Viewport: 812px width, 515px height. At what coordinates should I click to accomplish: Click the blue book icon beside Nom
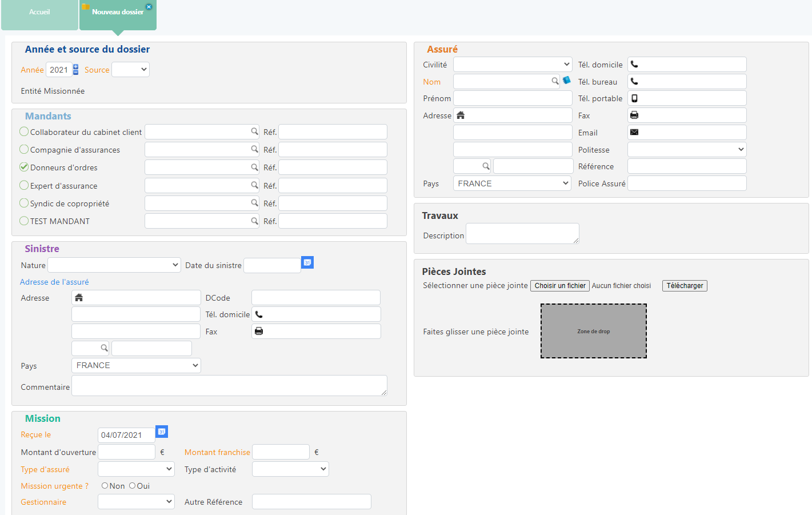[x=566, y=81]
